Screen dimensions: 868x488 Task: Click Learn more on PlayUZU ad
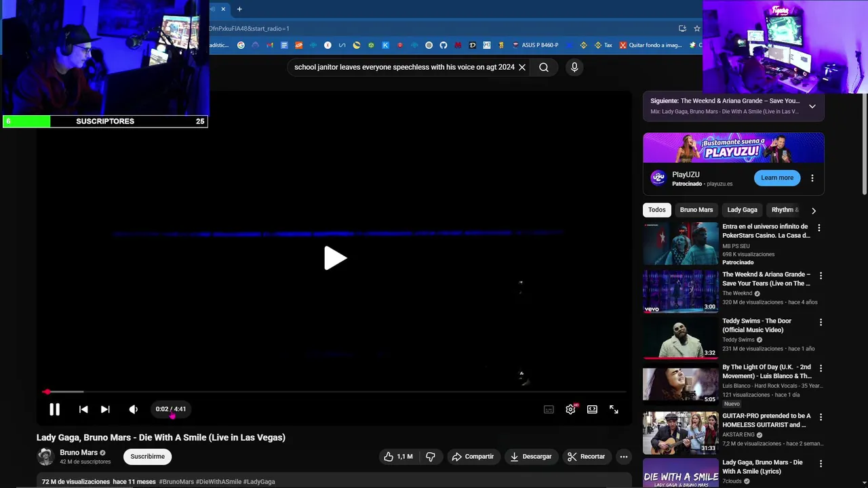click(777, 178)
